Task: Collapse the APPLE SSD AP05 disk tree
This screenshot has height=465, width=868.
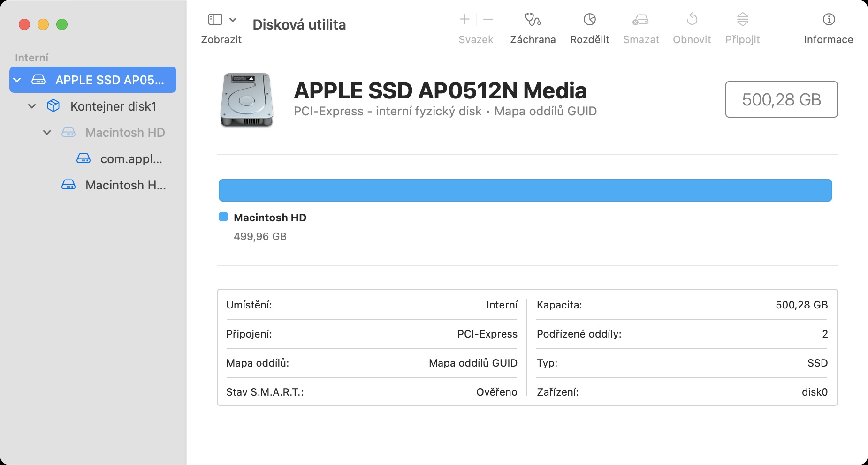Action: (x=17, y=80)
